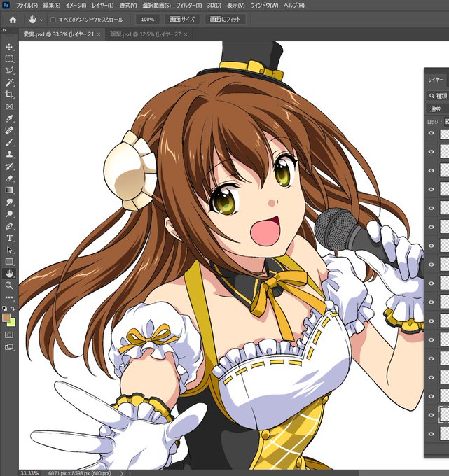The image size is (449, 476).
Task: Select the Frame tool
Action: 9,106
